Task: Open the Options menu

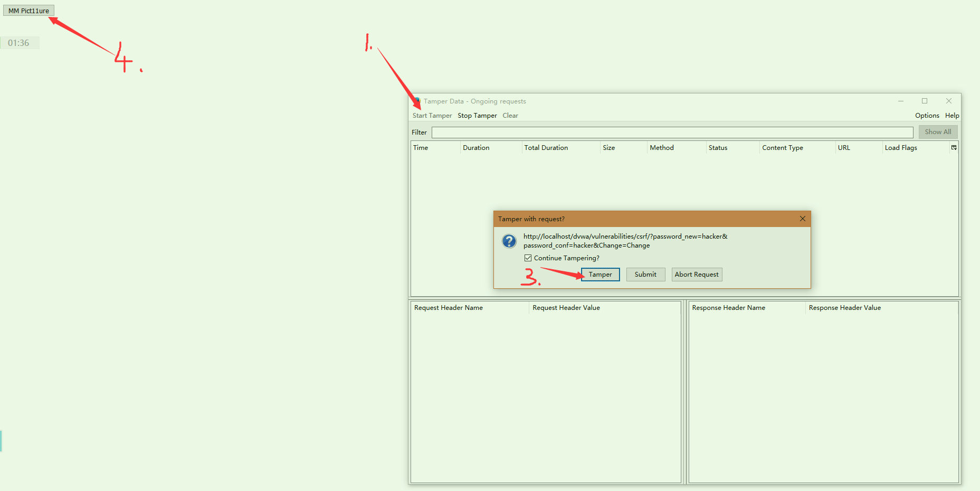Action: pos(927,116)
